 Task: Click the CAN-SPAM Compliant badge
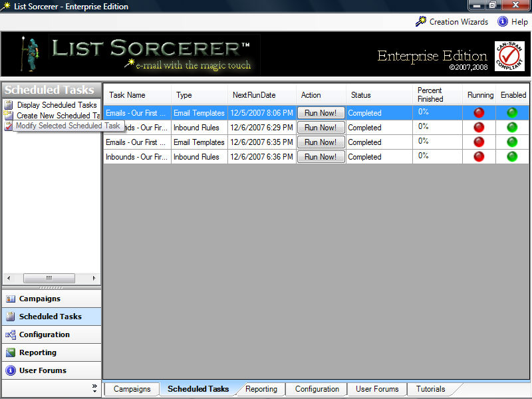coord(509,56)
